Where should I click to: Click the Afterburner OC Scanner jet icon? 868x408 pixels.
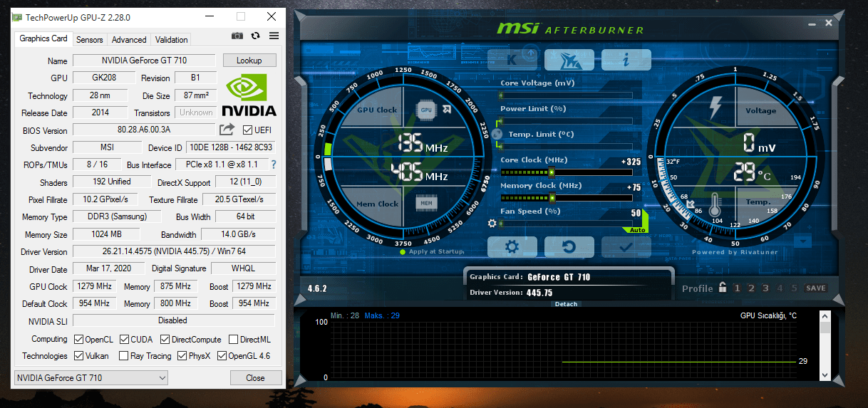point(569,60)
